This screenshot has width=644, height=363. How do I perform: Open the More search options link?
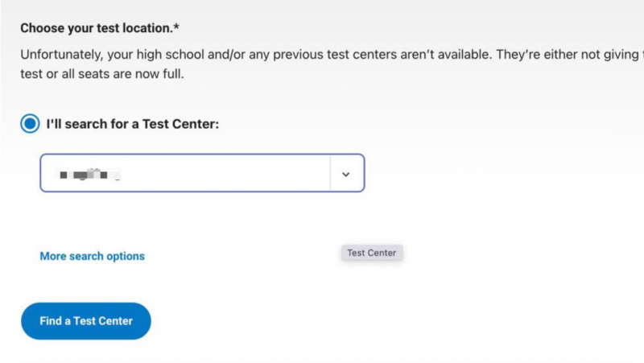[92, 256]
